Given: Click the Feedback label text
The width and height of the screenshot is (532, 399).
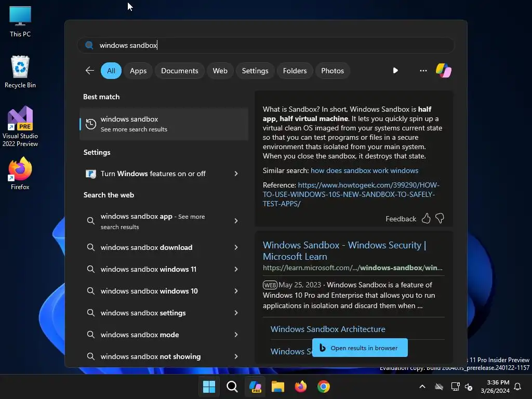Looking at the screenshot, I should point(401,219).
